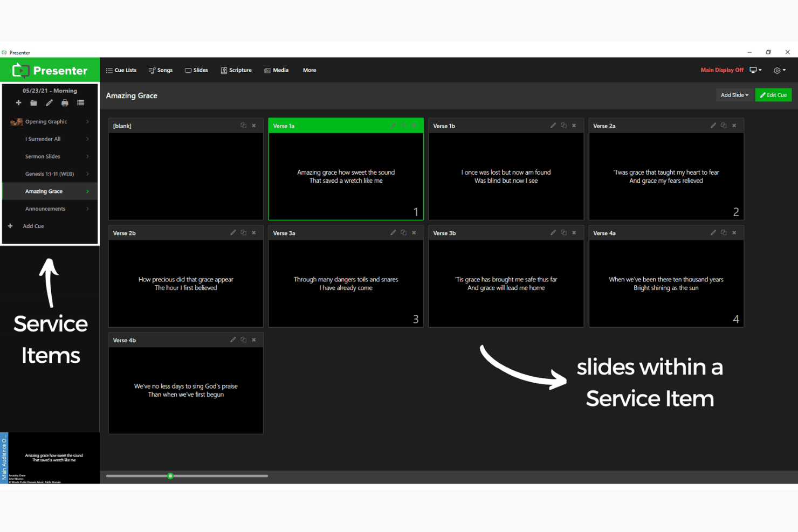Toggle the Main Display Off status
Image resolution: width=798 pixels, height=532 pixels.
[x=722, y=70]
